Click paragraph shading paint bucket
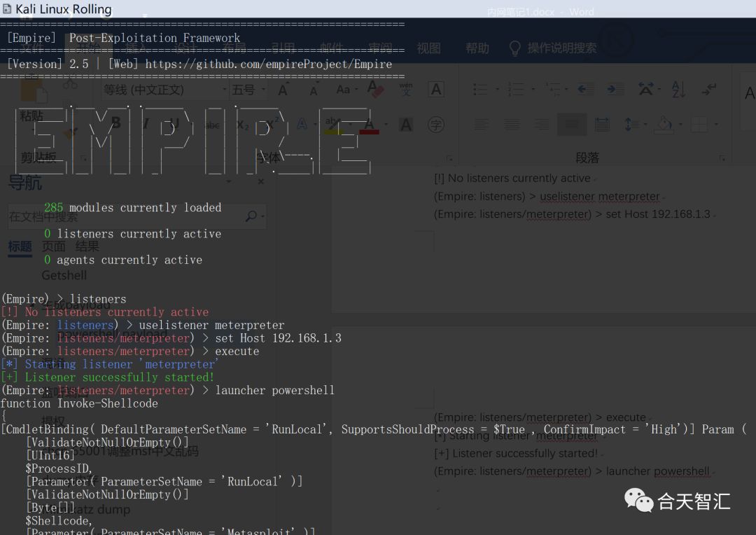 point(664,125)
